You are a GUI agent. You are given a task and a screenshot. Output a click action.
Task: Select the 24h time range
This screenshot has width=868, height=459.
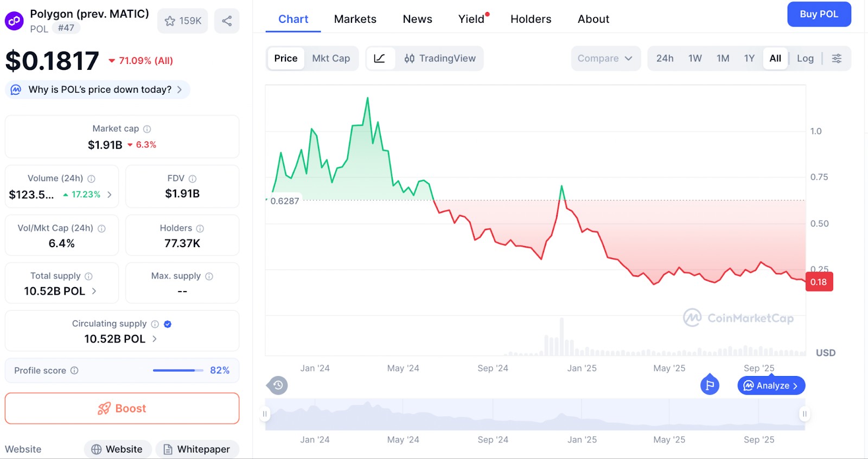[x=665, y=59]
